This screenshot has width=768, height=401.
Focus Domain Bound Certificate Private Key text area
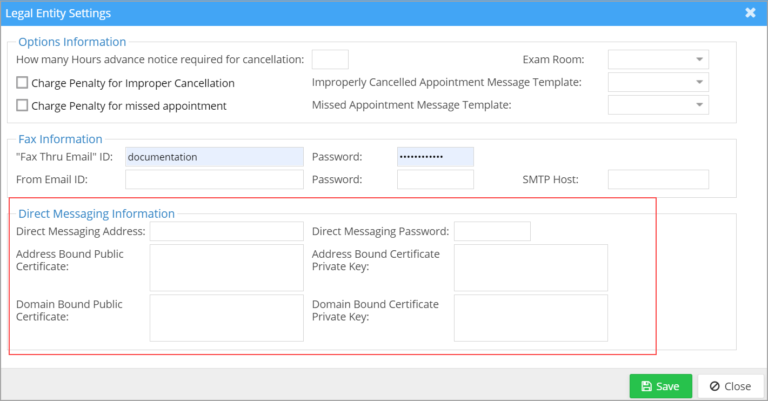530,317
